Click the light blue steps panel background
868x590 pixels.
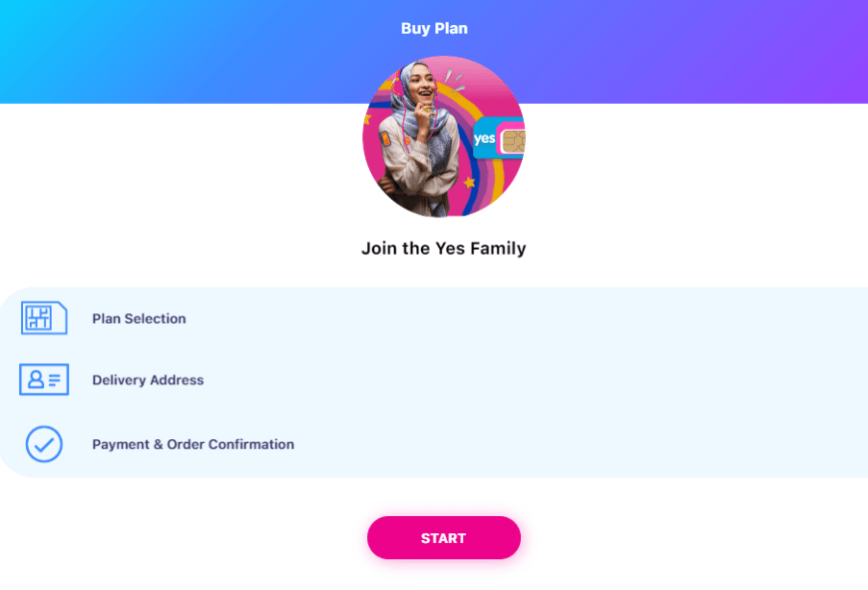click(x=554, y=382)
